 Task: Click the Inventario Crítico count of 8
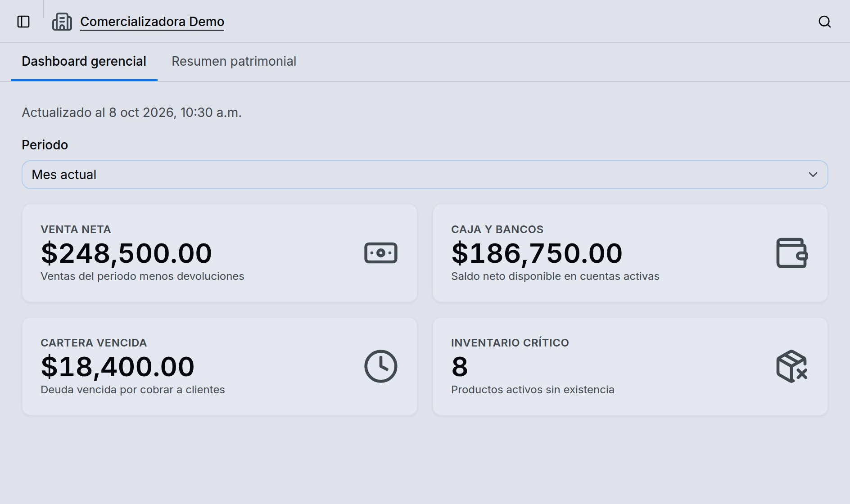point(460,366)
